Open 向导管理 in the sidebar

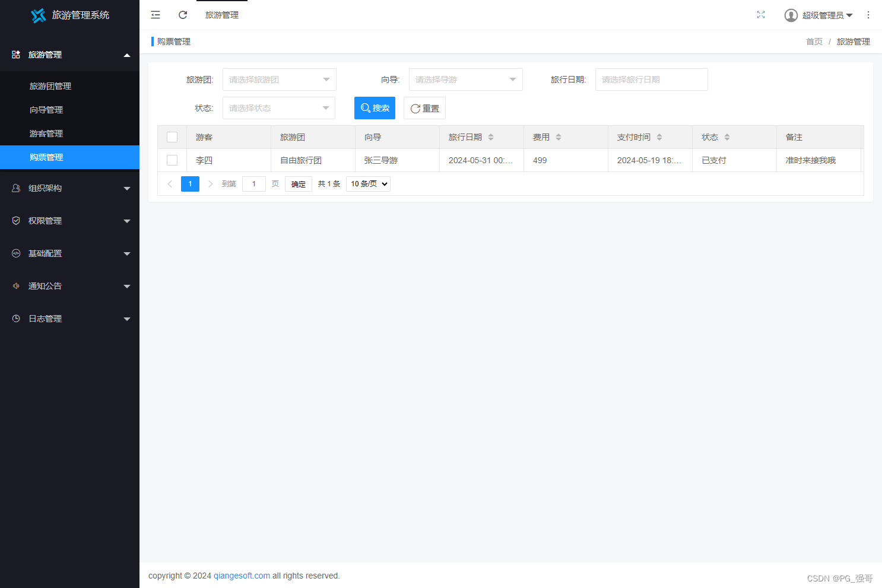69,110
